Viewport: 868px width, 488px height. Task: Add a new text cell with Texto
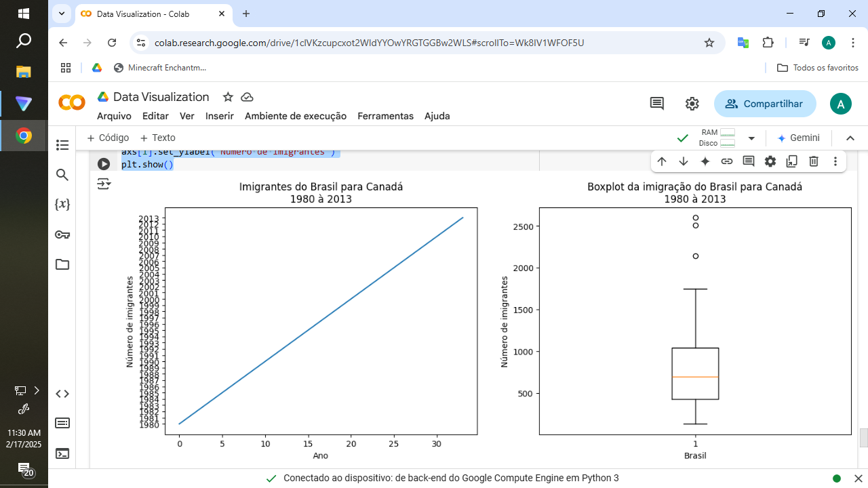(x=157, y=138)
